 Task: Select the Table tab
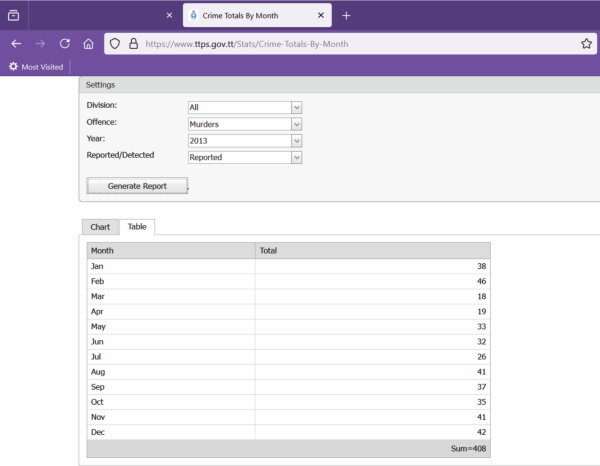click(137, 226)
